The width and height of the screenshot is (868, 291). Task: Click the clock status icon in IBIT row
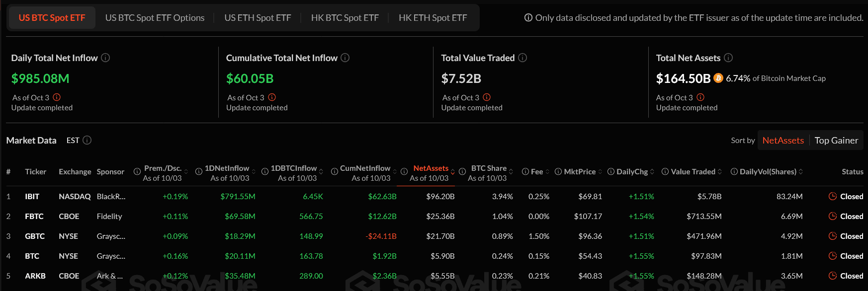tap(833, 197)
